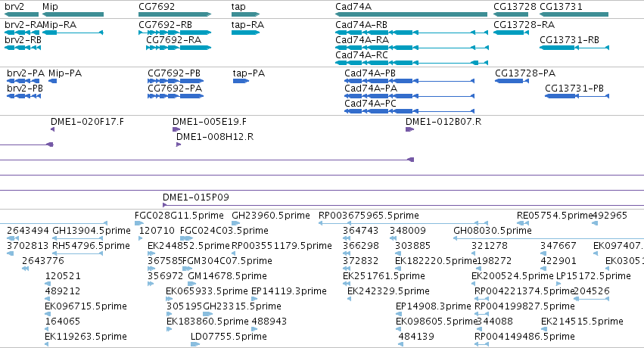Select BAC end DME1-008H12.R
Screen dimensions: 644x348
(x=179, y=144)
